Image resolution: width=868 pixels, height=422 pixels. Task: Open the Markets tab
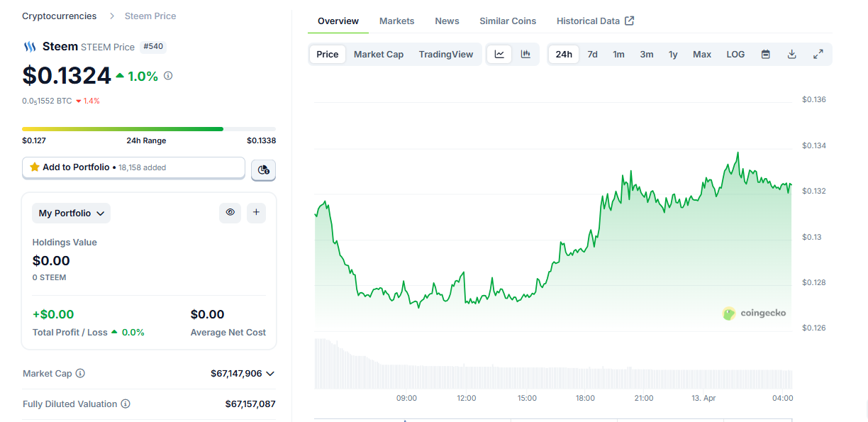396,21
